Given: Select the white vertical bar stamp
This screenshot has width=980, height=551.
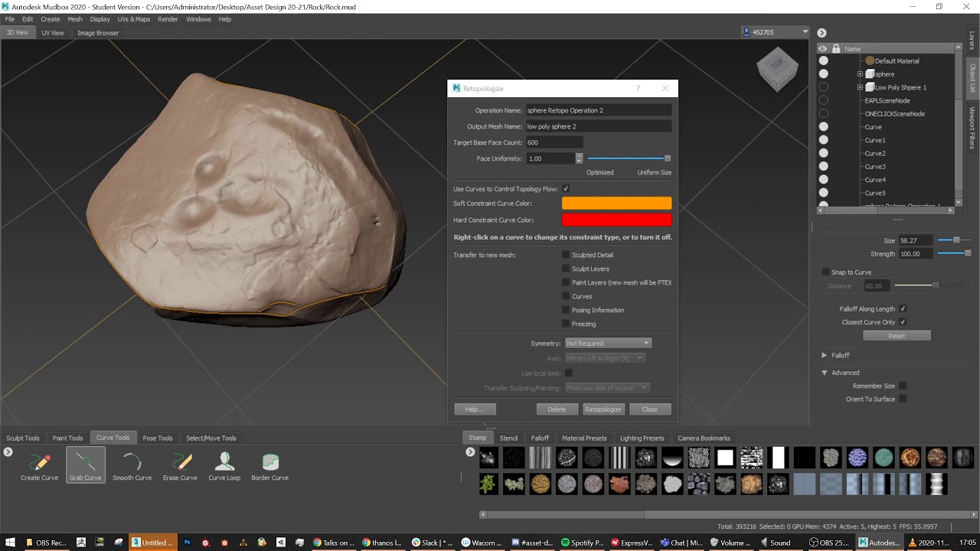Looking at the screenshot, I should click(x=779, y=458).
